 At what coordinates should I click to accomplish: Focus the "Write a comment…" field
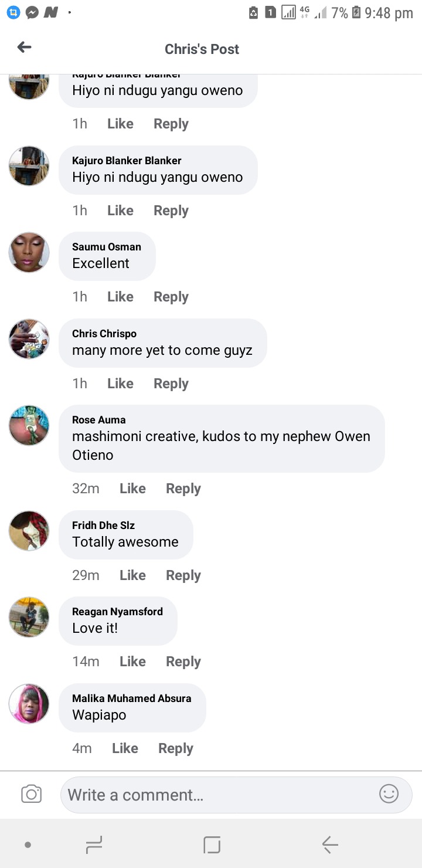(x=236, y=795)
